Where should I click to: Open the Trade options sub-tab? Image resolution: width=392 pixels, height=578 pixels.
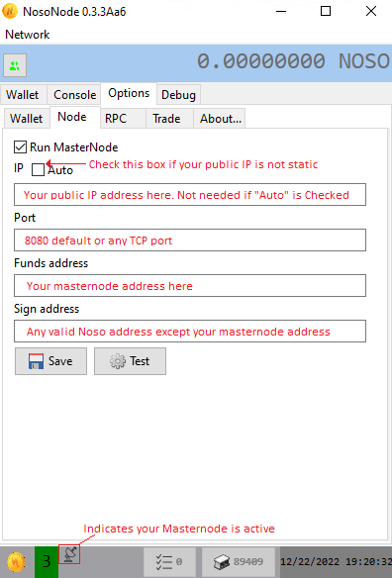coord(166,119)
